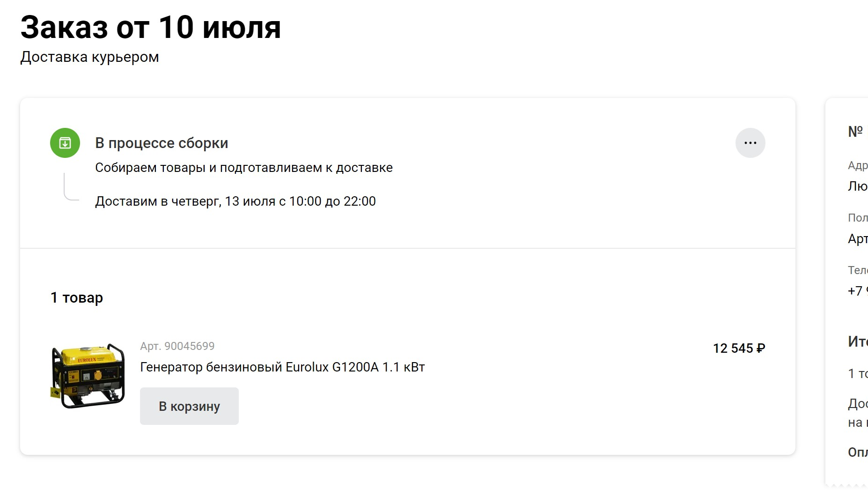Click the delivery date line "Доставим в четверг, 13 июля"
Image resolution: width=868 pixels, height=490 pixels.
tap(235, 201)
